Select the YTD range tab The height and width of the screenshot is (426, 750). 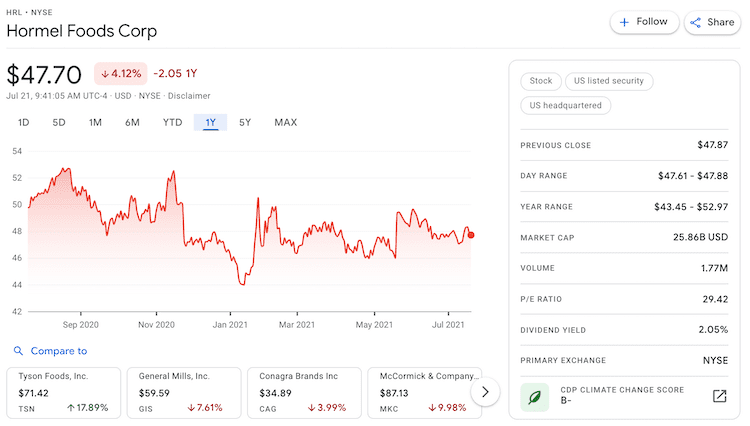pyautogui.click(x=172, y=122)
